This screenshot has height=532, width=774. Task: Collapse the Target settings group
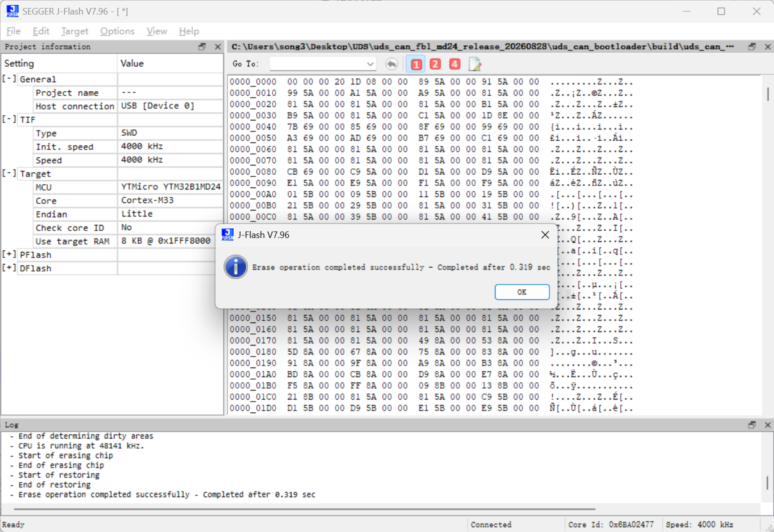(9, 173)
